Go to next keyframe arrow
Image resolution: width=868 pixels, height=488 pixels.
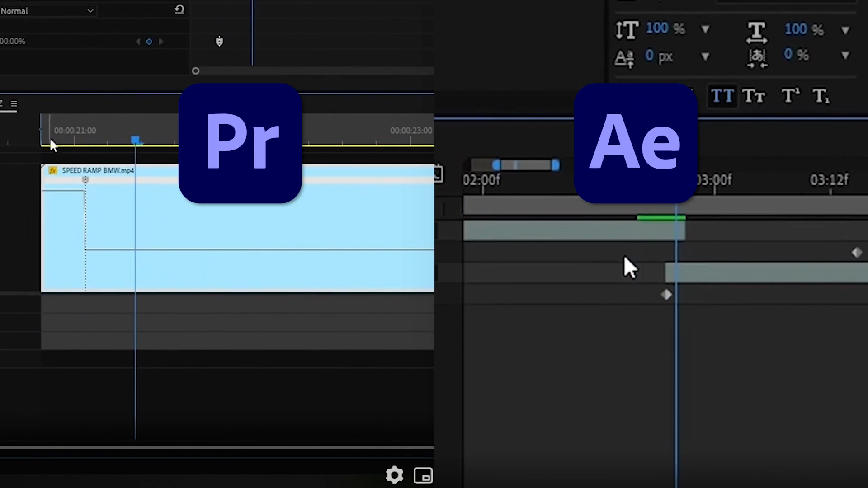(161, 42)
